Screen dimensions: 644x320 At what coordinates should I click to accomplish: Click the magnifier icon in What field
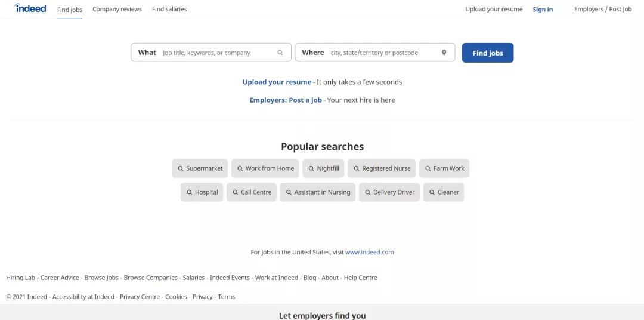pos(280,53)
